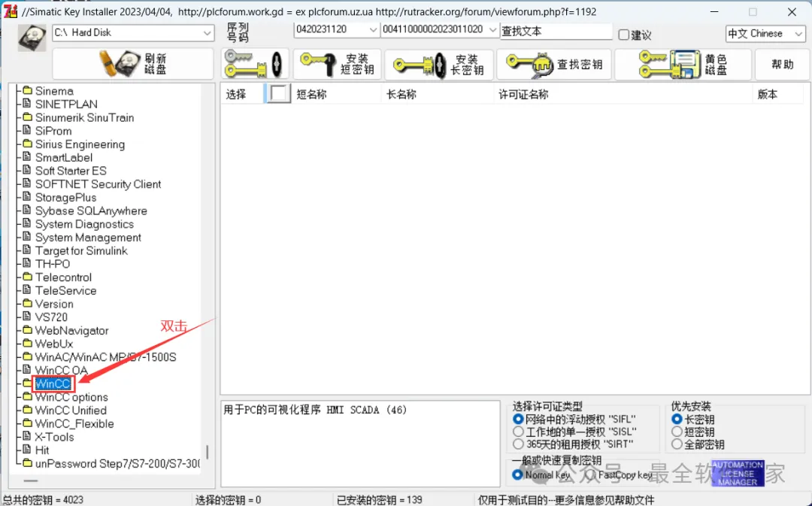Toggle the select-all checkbox in table header

click(279, 94)
